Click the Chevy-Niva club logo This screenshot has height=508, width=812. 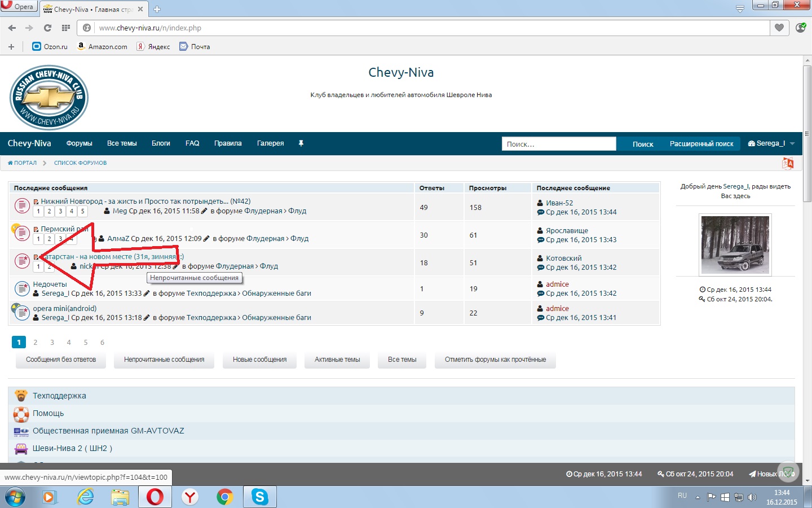(49, 97)
